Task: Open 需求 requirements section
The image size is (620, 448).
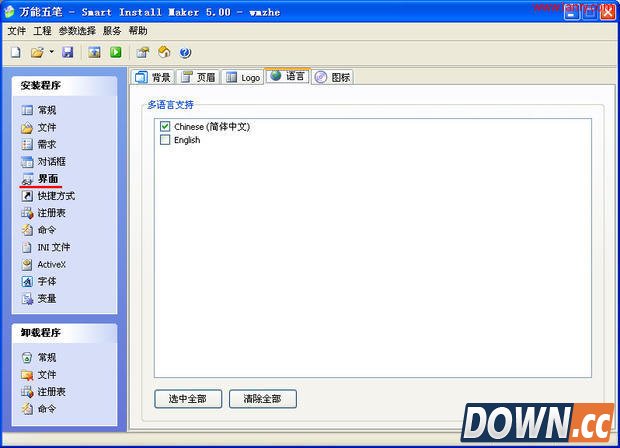Action: pyautogui.click(x=38, y=144)
